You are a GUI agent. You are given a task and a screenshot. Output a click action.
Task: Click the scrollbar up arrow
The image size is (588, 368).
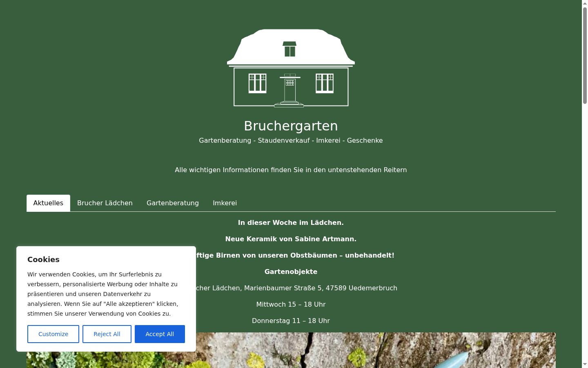585,3
